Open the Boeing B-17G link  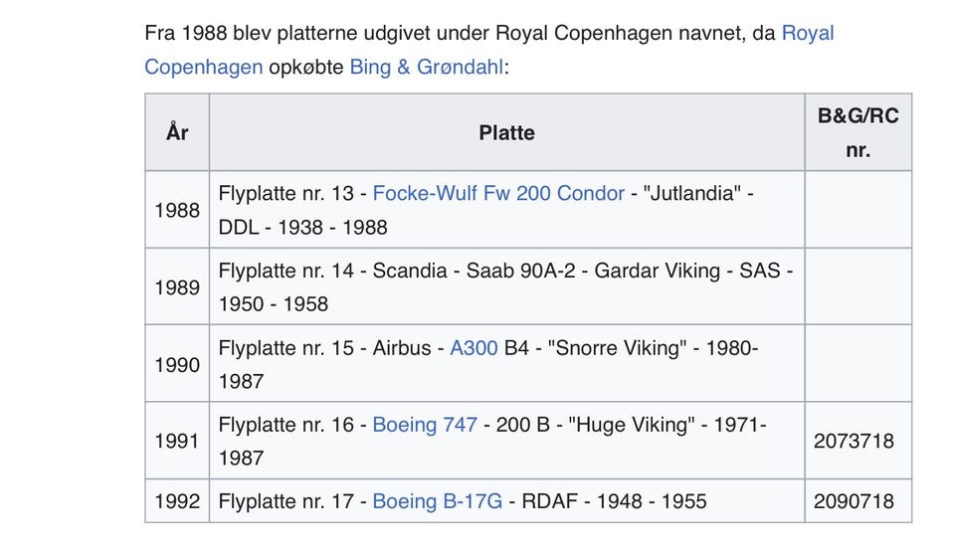click(437, 501)
